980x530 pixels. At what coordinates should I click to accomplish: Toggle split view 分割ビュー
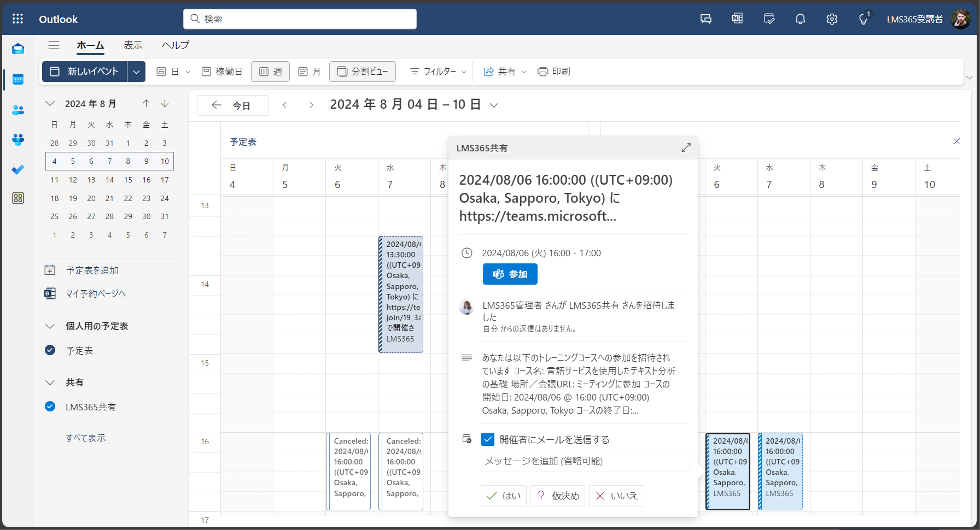click(x=363, y=72)
